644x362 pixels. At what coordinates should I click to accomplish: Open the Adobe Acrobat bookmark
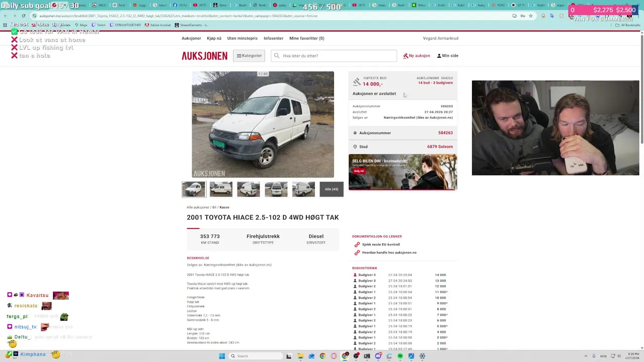click(x=158, y=25)
